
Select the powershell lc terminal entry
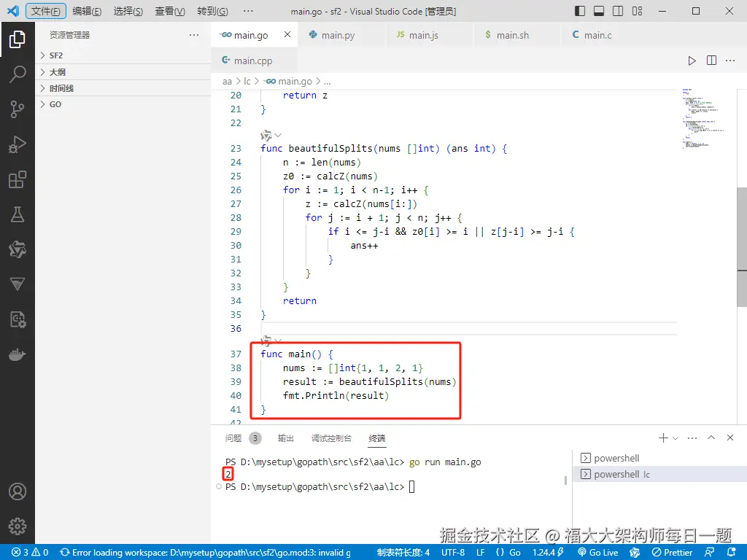click(x=659, y=474)
